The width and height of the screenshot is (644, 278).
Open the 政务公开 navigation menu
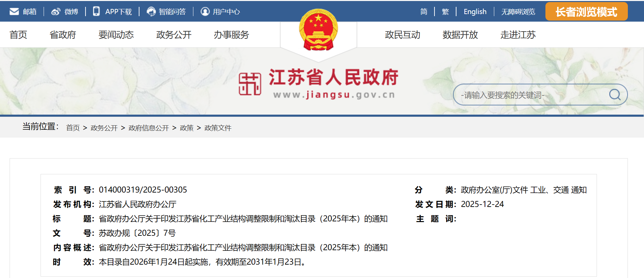point(174,35)
